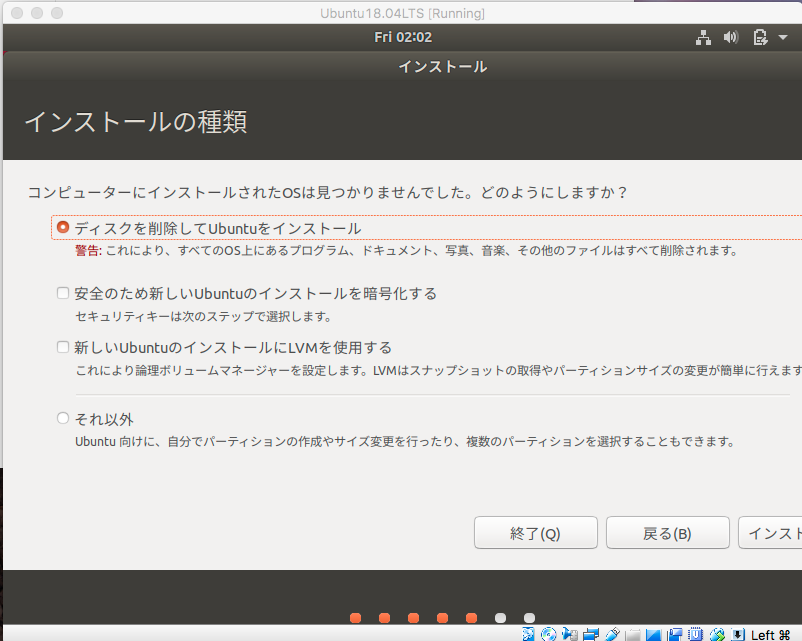Click the インストール install button
Viewport: 802px width, 641px height.
770,533
